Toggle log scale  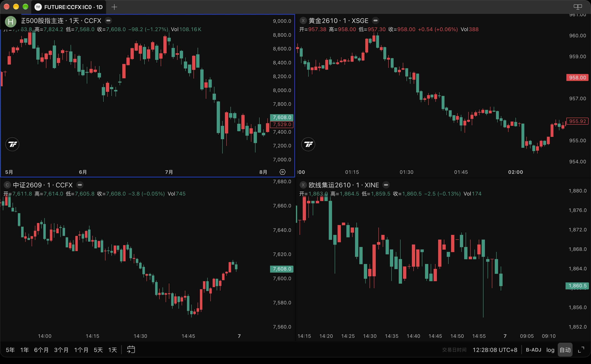coord(550,350)
